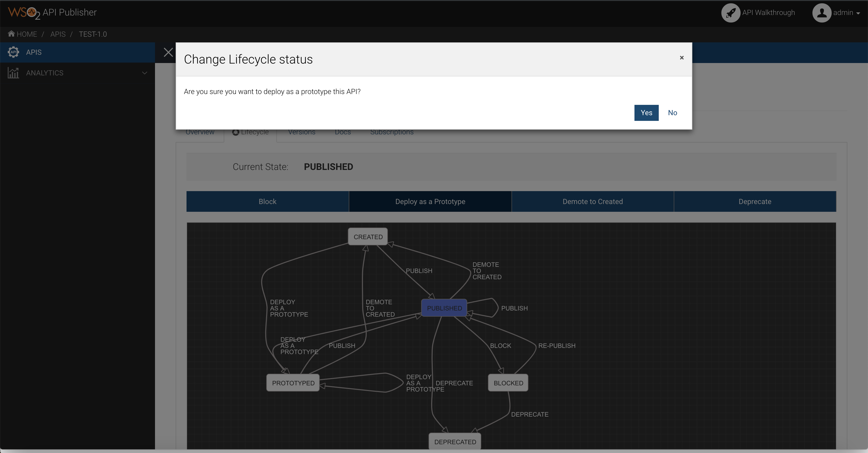This screenshot has width=868, height=453.
Task: Click the Deprecate lifecycle action
Action: 755,201
